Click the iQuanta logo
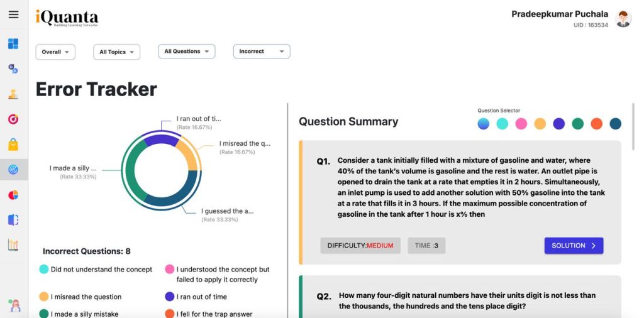 click(x=67, y=18)
